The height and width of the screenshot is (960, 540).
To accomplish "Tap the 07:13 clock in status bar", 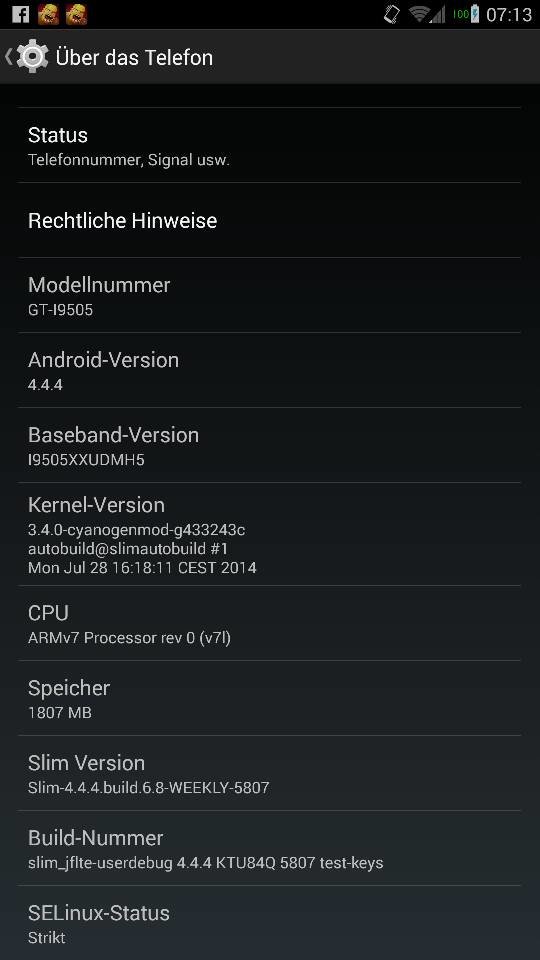I will click(509, 15).
